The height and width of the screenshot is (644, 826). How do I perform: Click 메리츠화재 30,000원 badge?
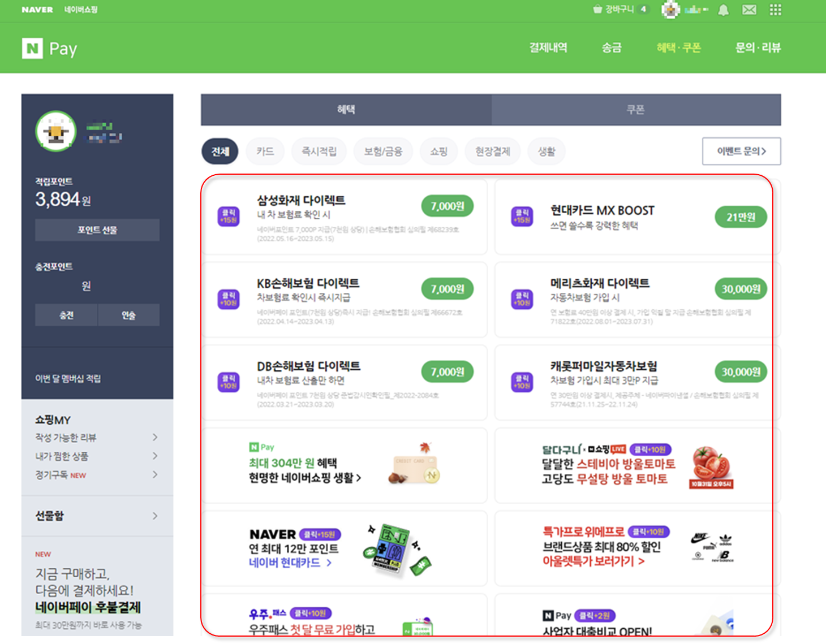pos(741,289)
